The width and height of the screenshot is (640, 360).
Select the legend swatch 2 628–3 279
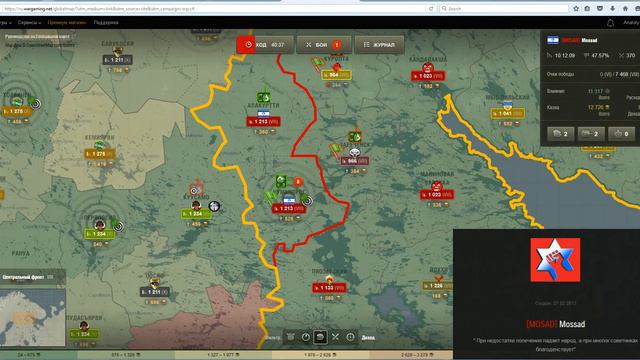pyautogui.click(x=411, y=355)
